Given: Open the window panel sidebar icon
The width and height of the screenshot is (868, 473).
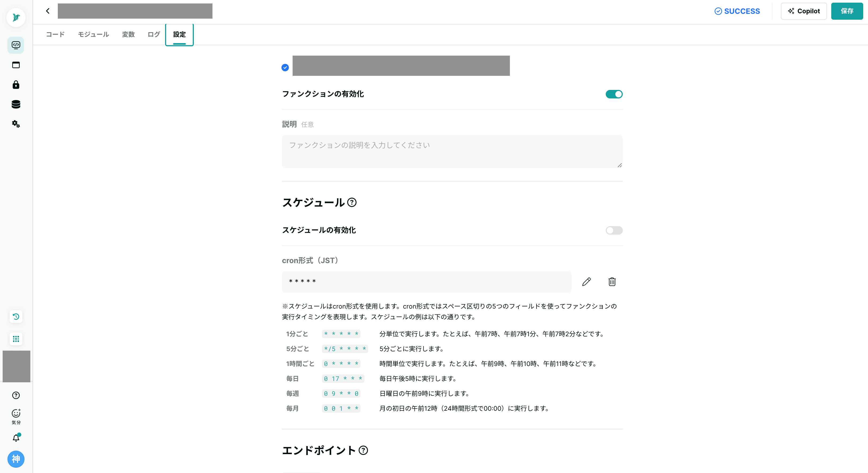Looking at the screenshot, I should (16, 65).
